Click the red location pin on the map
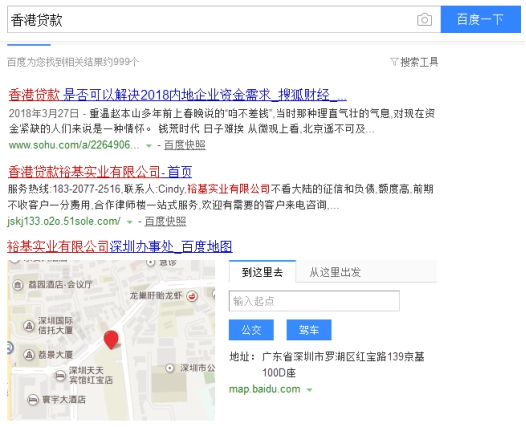This screenshot has width=526, height=428. coord(111,340)
